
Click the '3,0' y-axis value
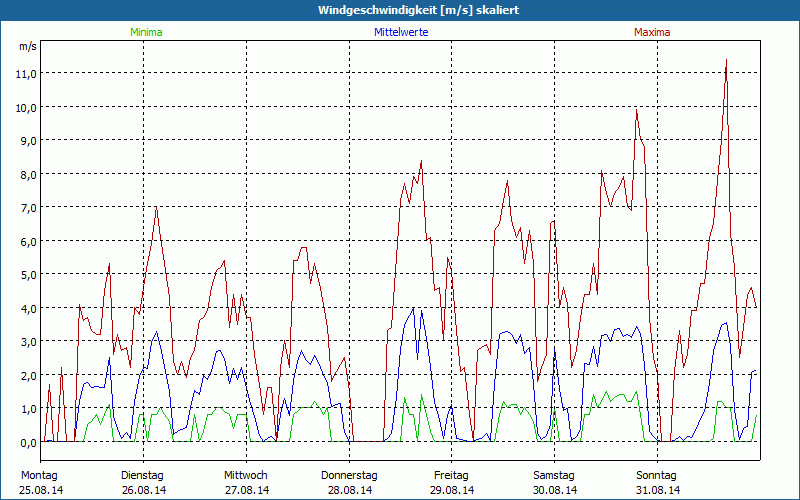pos(29,342)
